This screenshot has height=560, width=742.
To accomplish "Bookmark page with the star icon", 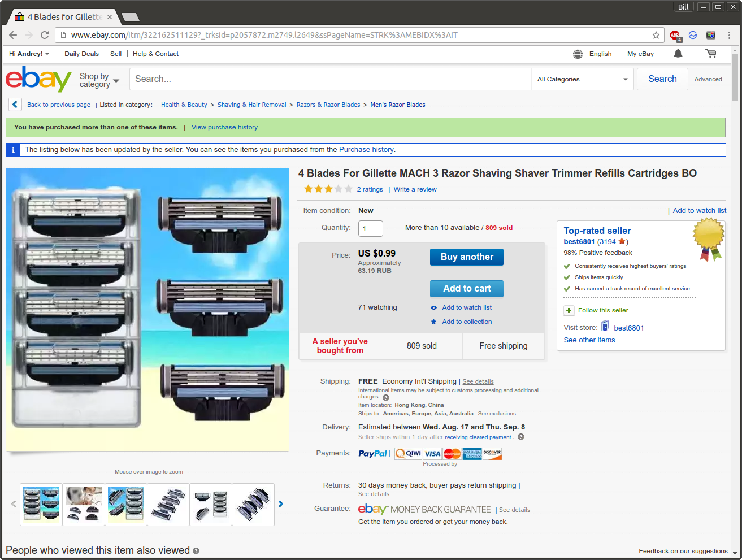I will click(x=656, y=35).
